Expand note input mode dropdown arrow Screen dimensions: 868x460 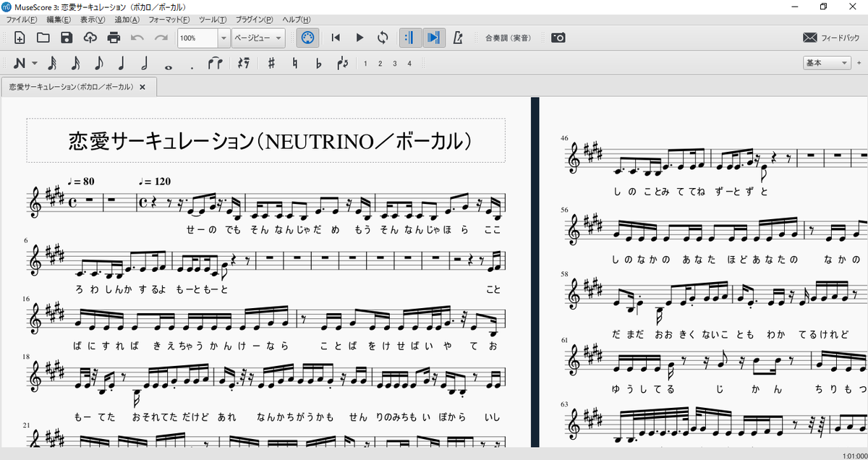point(34,64)
